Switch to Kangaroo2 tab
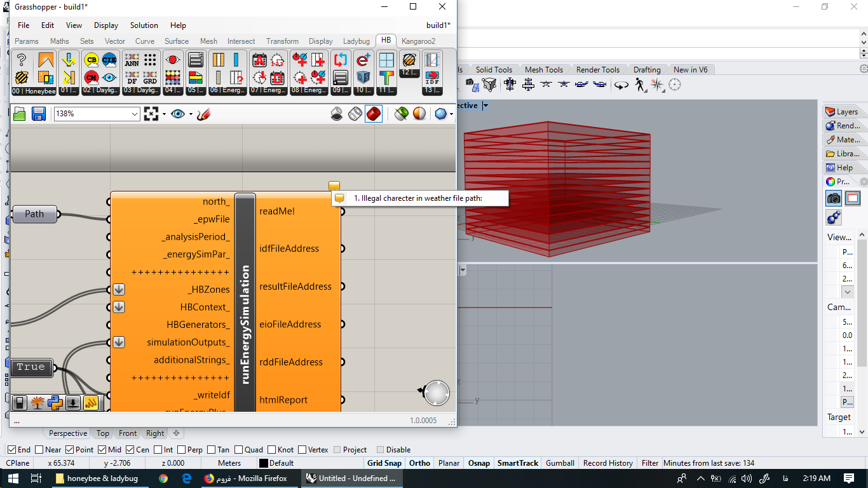 (418, 41)
